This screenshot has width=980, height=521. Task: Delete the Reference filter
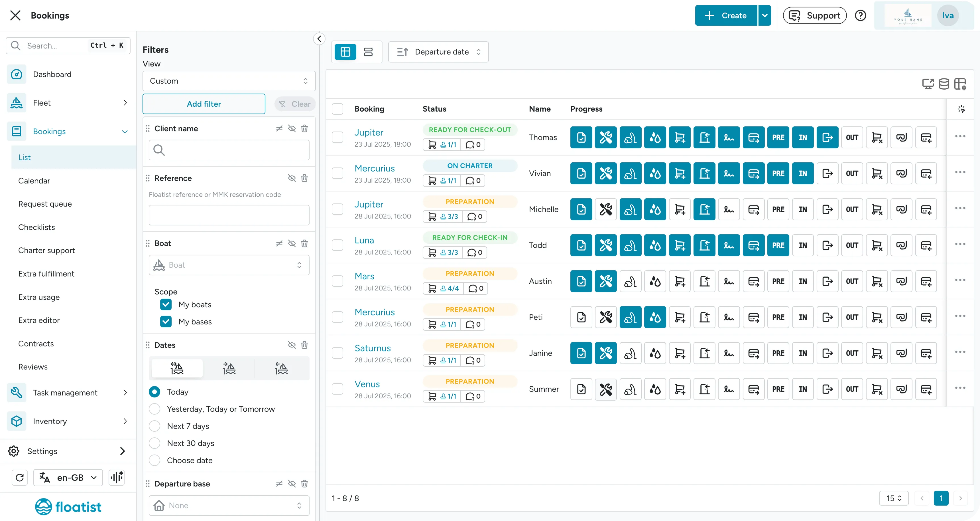point(304,178)
